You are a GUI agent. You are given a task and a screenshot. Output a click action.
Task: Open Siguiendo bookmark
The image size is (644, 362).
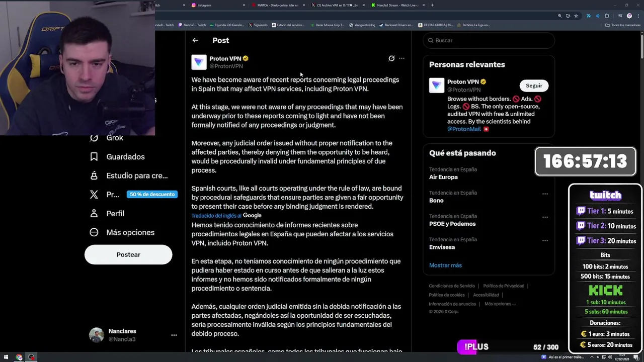258,25
